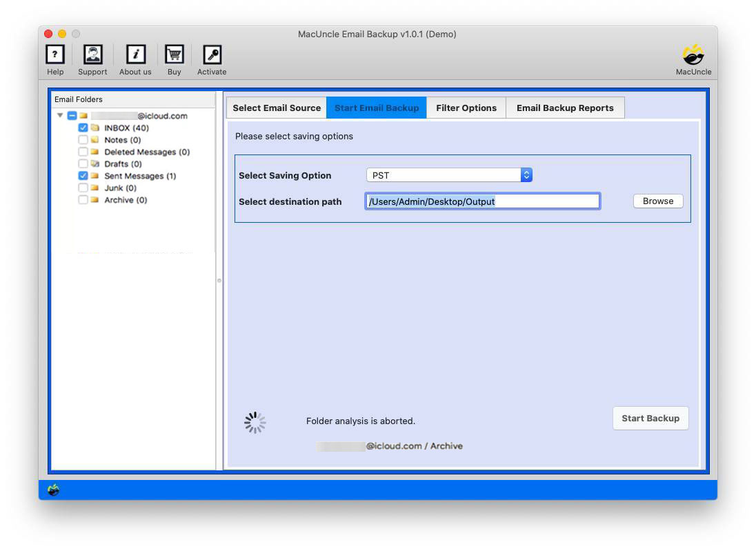Toggle the icloud.com account root checkbox
The width and height of the screenshot is (756, 551).
click(72, 116)
